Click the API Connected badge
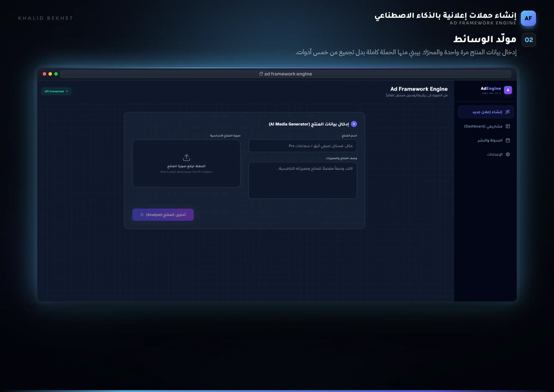The height and width of the screenshot is (392, 554). [56, 91]
